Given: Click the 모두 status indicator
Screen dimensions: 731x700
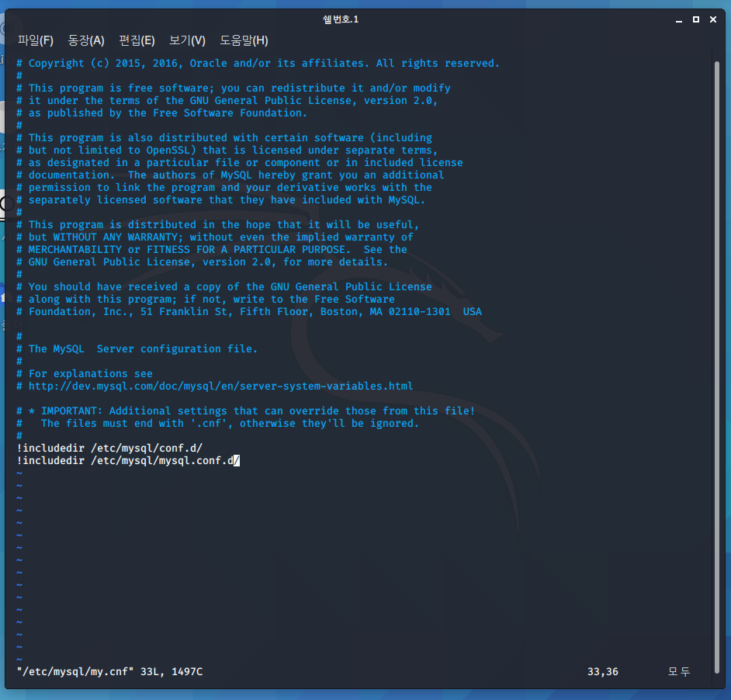Looking at the screenshot, I should tap(679, 671).
